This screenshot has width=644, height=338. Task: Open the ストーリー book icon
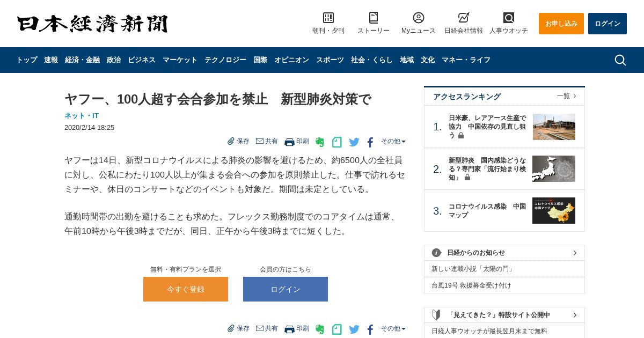tap(374, 18)
